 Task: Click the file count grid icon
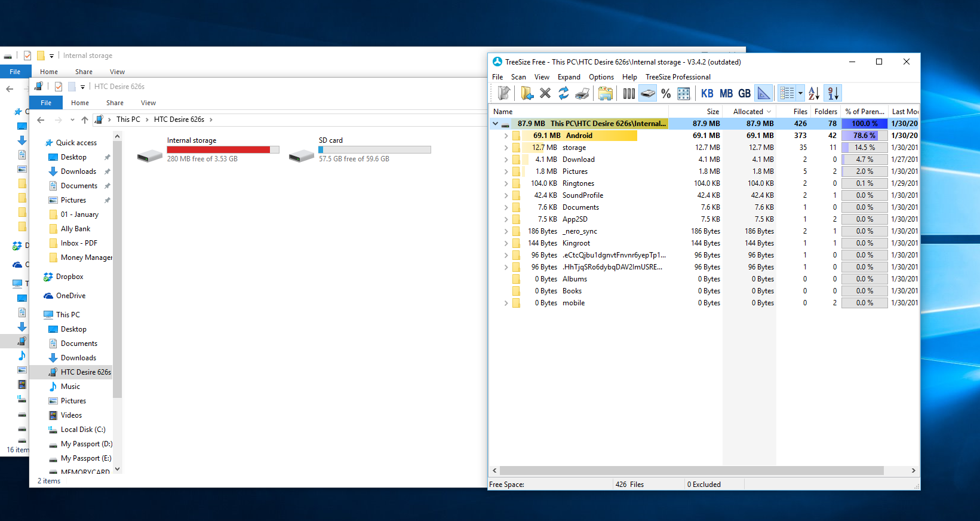point(684,93)
